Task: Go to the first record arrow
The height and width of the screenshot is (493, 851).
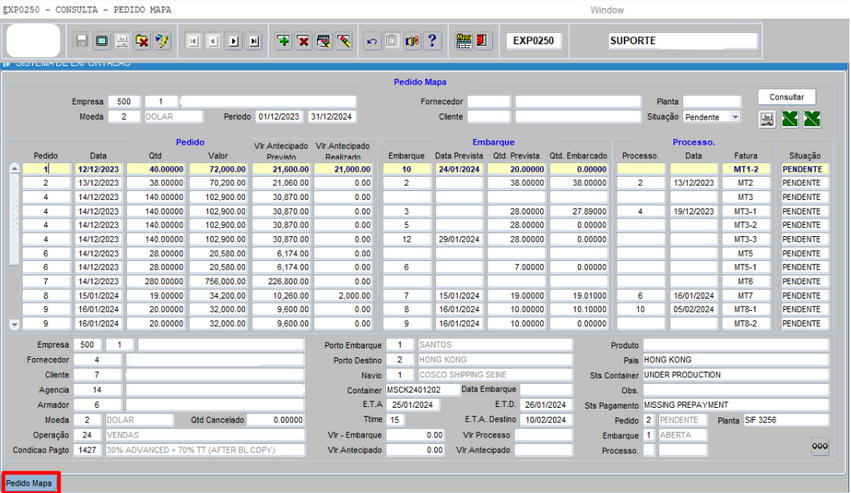Action: click(x=192, y=41)
